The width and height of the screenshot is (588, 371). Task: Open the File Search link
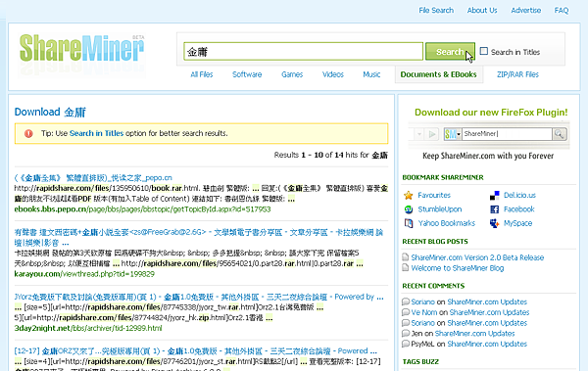436,10
